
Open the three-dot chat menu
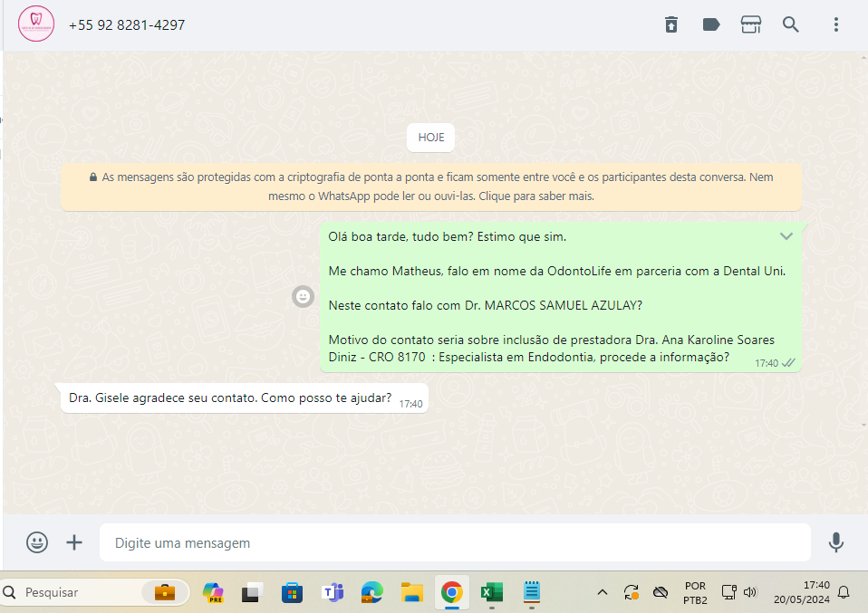(836, 24)
